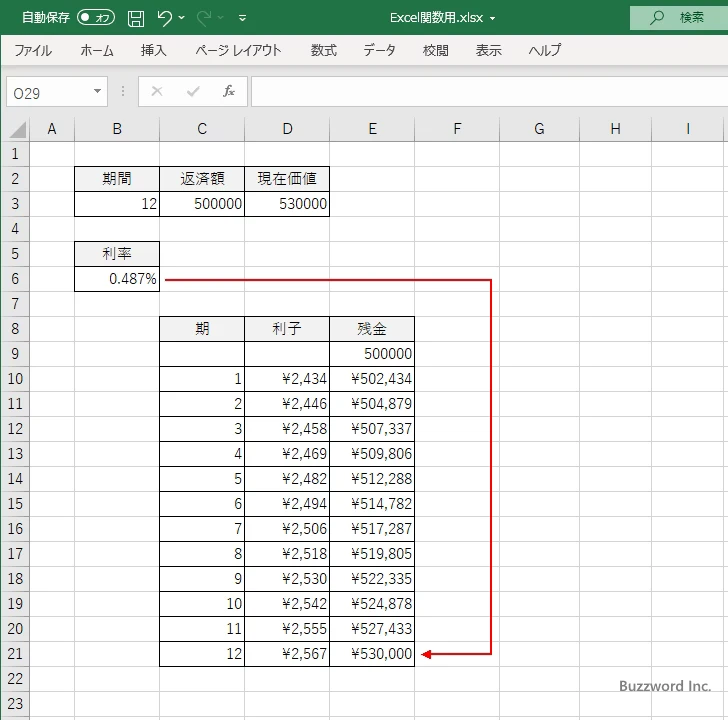This screenshot has width=728, height=720.
Task: Select cell showing ¥2,567
Action: coord(287,654)
